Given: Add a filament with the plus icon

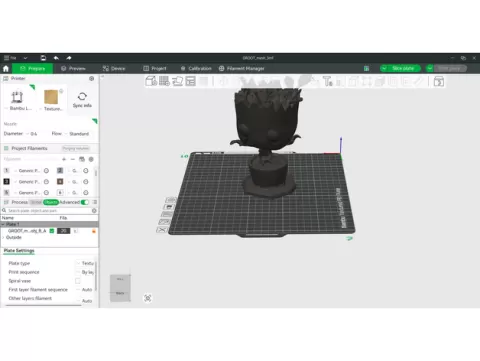Looking at the screenshot, I should (x=64, y=159).
